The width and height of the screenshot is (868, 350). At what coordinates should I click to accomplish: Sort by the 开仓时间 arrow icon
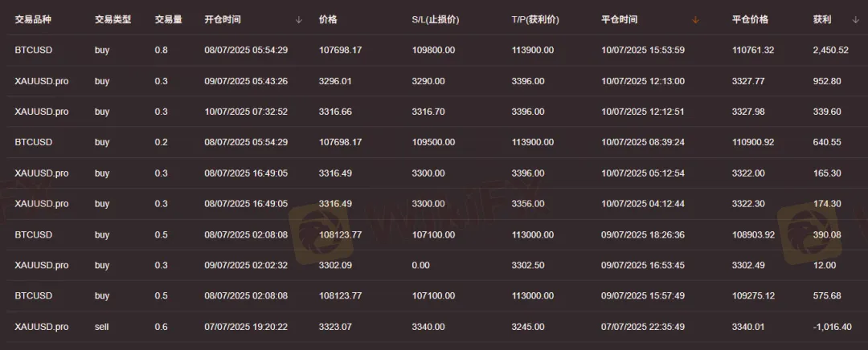pyautogui.click(x=299, y=20)
